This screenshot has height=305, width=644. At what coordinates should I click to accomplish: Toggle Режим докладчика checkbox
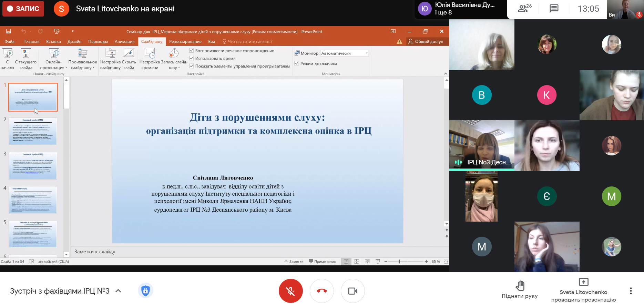pyautogui.click(x=297, y=63)
